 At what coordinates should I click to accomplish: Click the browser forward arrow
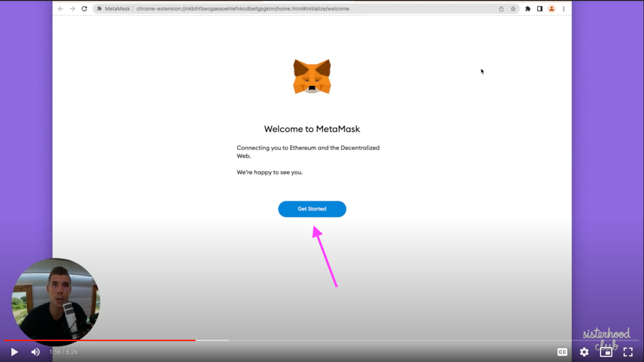(72, 9)
